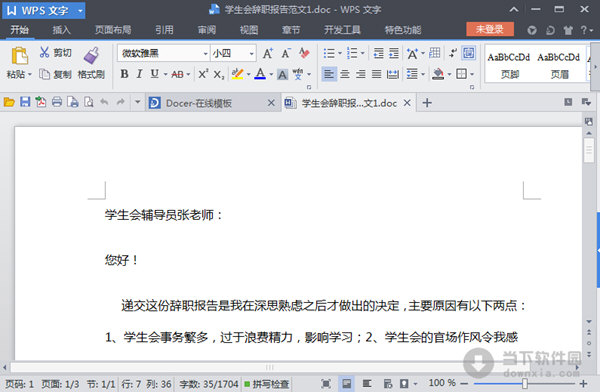Open highlight color dropdown arrow
This screenshot has width=600, height=392.
[249, 74]
